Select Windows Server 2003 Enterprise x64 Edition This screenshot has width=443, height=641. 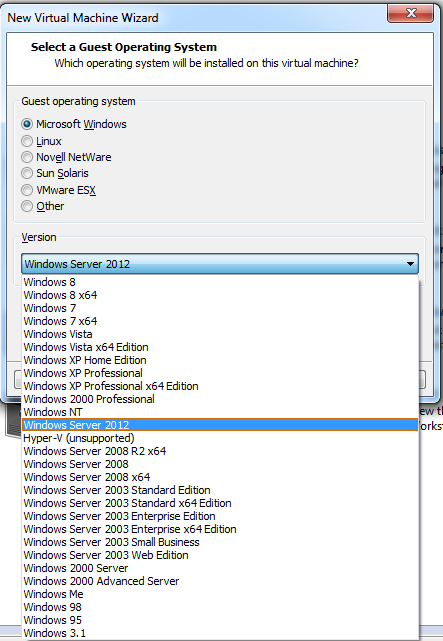click(x=220, y=529)
